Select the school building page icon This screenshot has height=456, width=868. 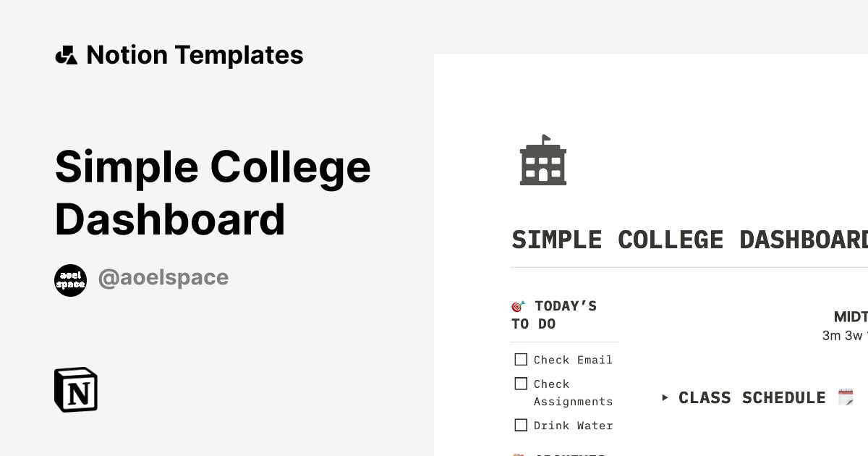coord(544,161)
